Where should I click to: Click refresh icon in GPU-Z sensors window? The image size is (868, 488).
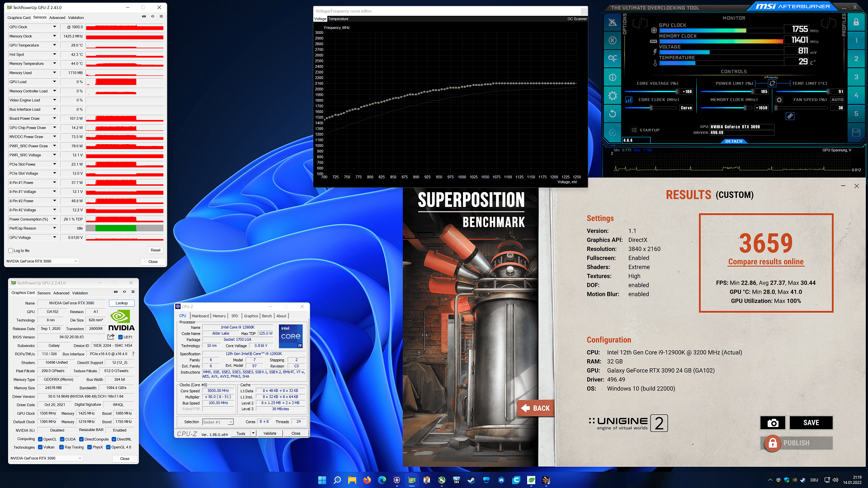[153, 16]
